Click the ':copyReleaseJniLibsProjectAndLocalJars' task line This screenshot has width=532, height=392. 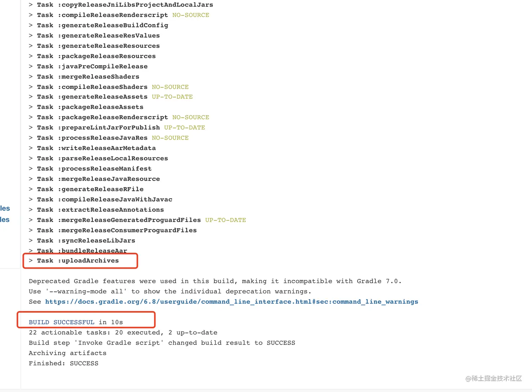coord(121,5)
